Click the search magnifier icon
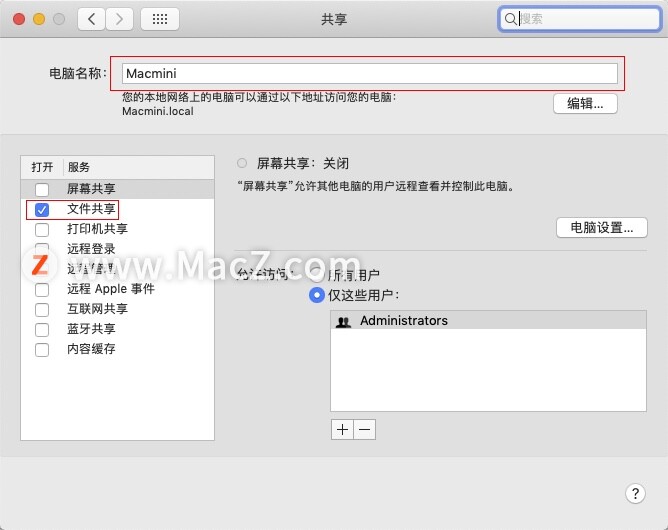Screen dimensions: 668x530 pos(510,19)
